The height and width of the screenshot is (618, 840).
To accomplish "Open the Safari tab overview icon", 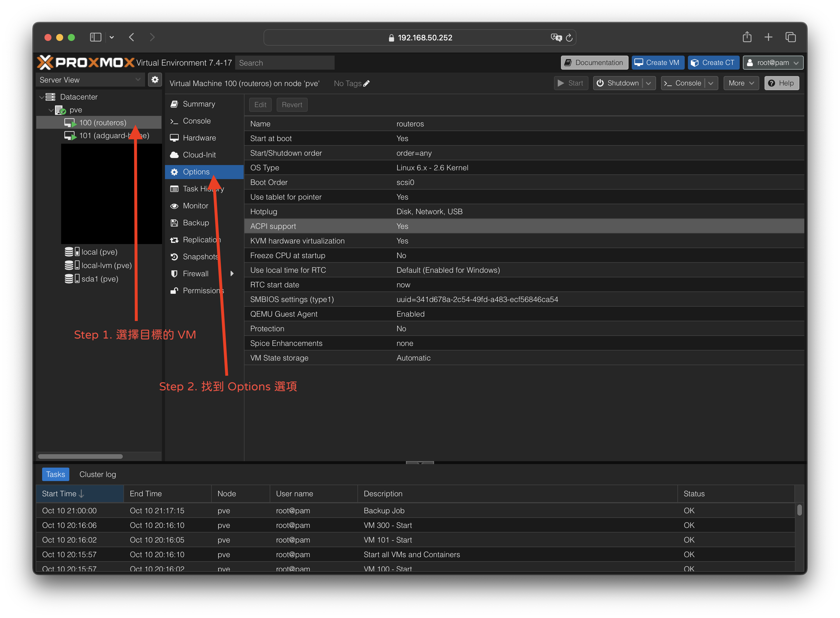I will [x=790, y=37].
